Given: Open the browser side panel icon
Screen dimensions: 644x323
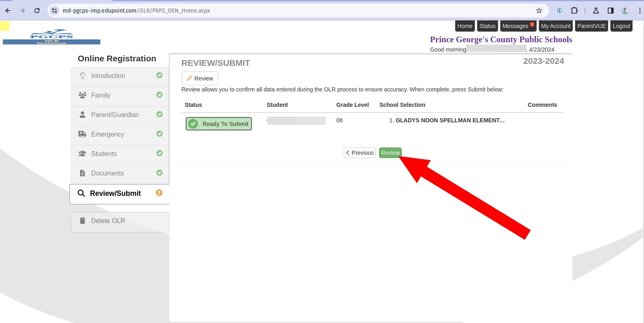Looking at the screenshot, I should 610,11.
